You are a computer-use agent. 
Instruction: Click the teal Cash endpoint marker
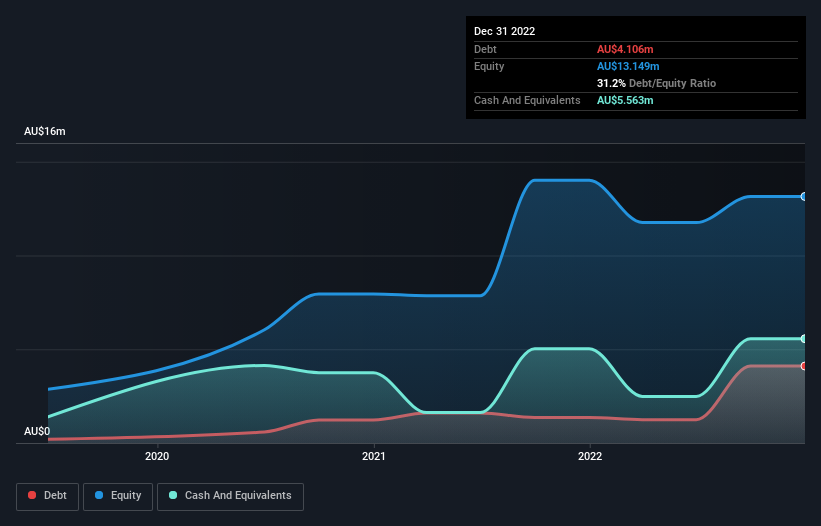tap(804, 339)
